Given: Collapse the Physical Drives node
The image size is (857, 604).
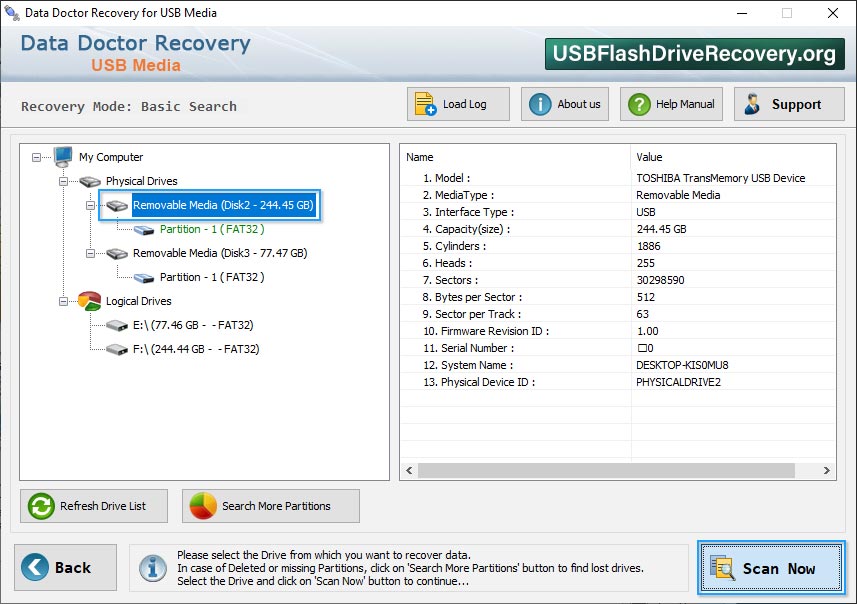Looking at the screenshot, I should pyautogui.click(x=63, y=181).
